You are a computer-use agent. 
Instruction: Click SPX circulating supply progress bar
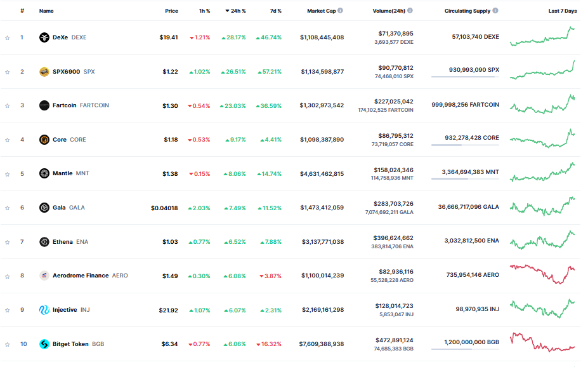tap(465, 77)
